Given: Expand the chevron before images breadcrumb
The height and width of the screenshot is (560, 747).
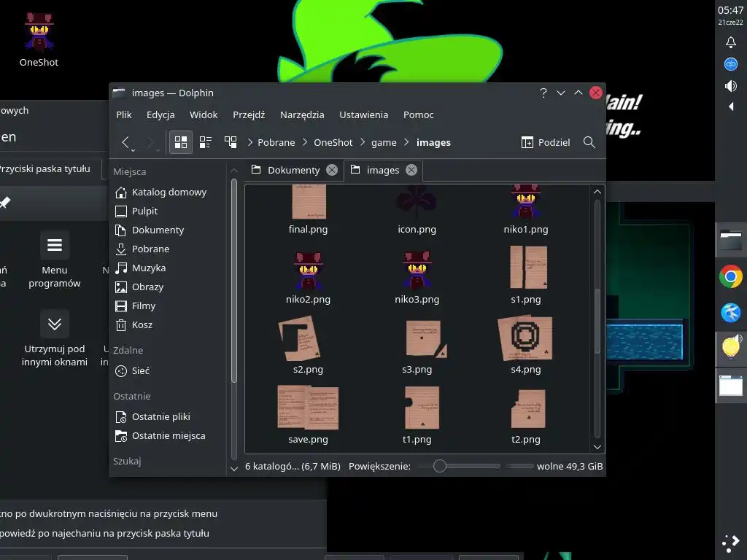Looking at the screenshot, I should (x=407, y=142).
